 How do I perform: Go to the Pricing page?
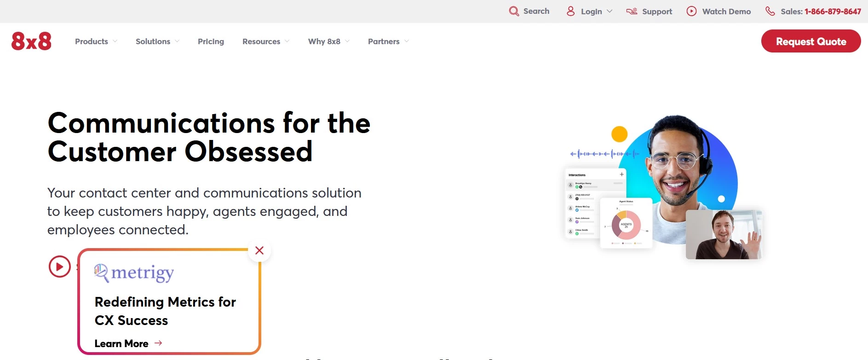(211, 41)
